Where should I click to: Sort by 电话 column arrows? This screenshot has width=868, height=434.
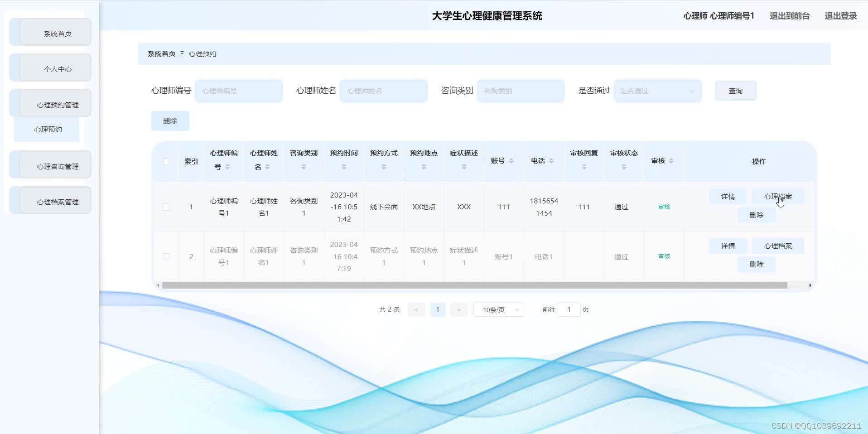click(x=551, y=161)
